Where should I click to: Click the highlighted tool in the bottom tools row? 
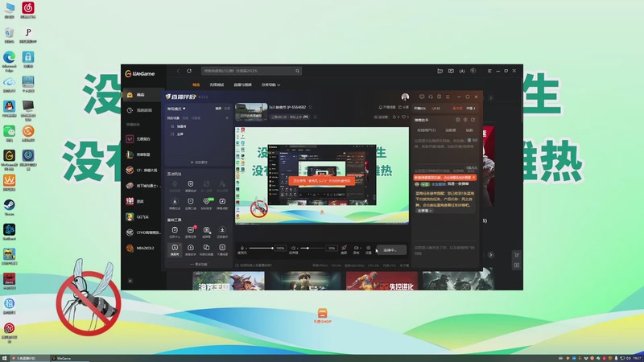tap(175, 249)
